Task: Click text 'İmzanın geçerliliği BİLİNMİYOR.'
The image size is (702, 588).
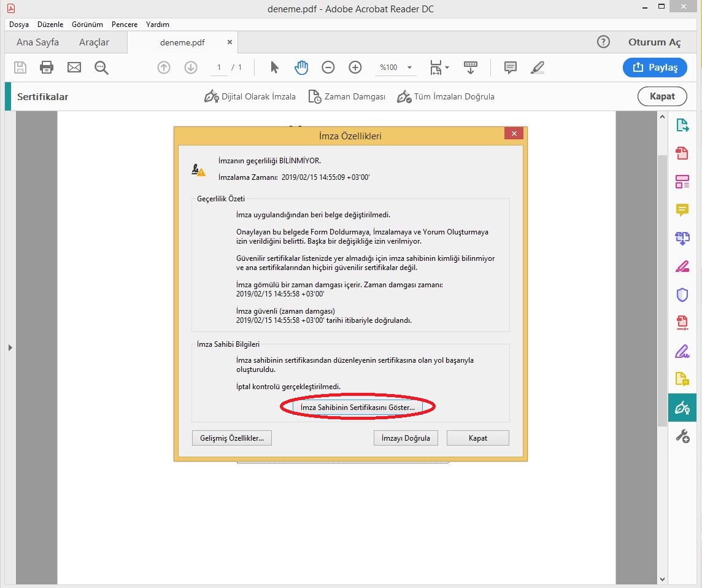Action: 269,161
